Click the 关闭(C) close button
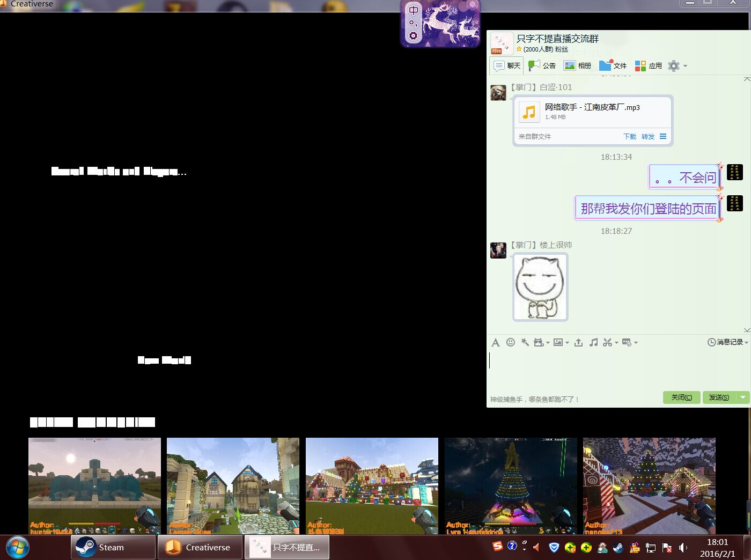This screenshot has width=751, height=560. (681, 397)
